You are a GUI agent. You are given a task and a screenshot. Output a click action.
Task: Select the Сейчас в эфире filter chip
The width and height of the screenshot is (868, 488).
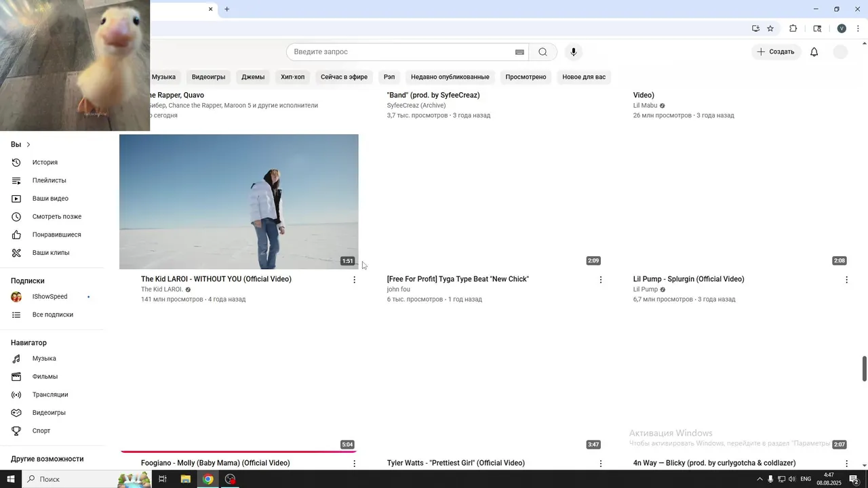344,77
